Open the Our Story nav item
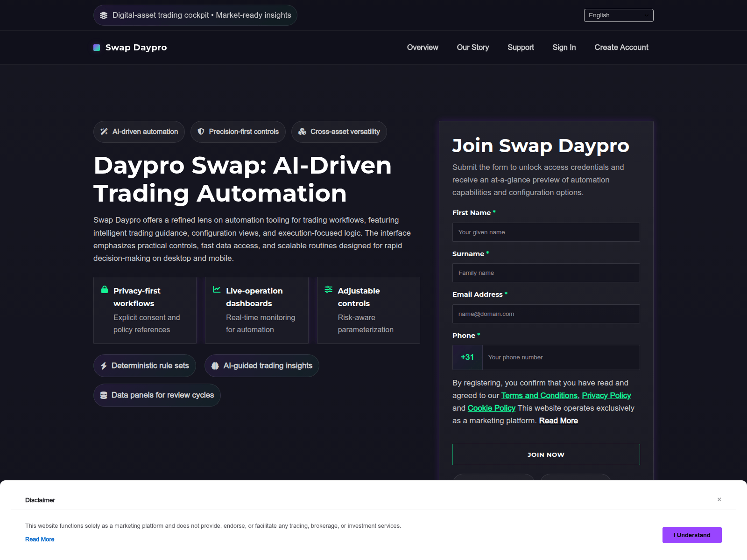 [473, 48]
